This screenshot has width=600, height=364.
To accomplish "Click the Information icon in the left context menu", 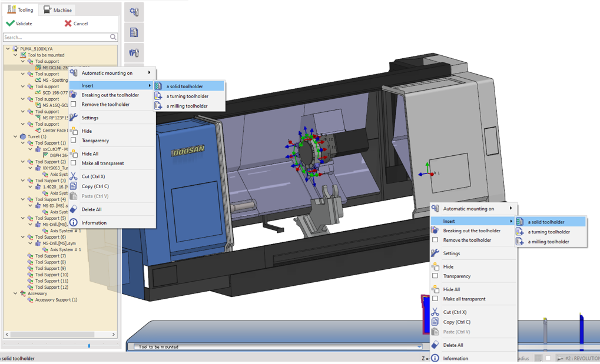I will click(x=74, y=223).
